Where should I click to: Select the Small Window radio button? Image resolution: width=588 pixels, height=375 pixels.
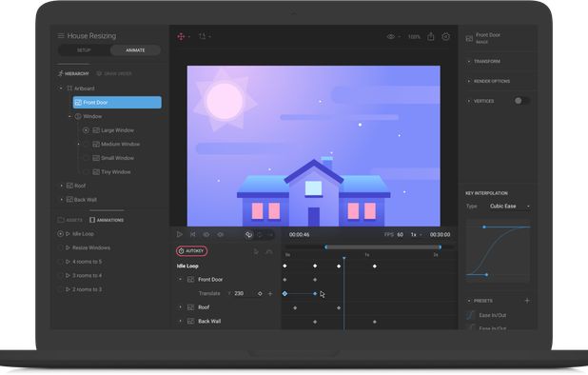point(86,158)
